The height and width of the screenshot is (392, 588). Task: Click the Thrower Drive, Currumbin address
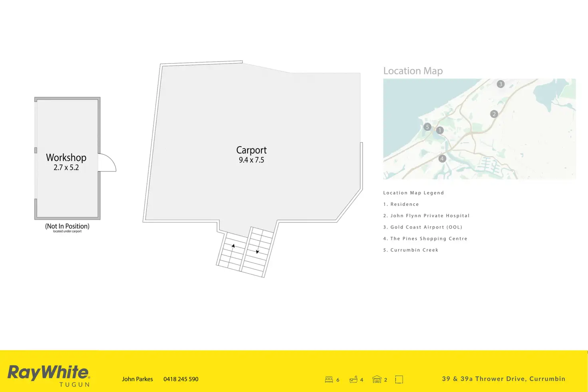click(x=503, y=379)
